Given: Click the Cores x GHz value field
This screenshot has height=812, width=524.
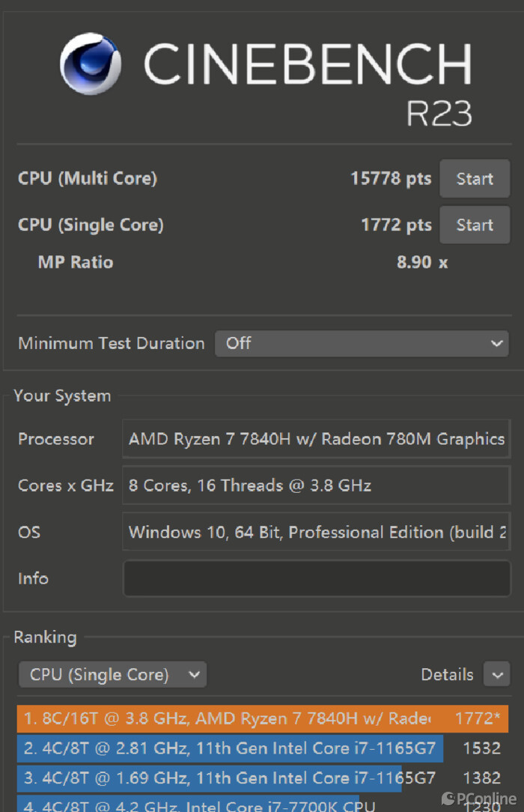Looking at the screenshot, I should click(317, 485).
